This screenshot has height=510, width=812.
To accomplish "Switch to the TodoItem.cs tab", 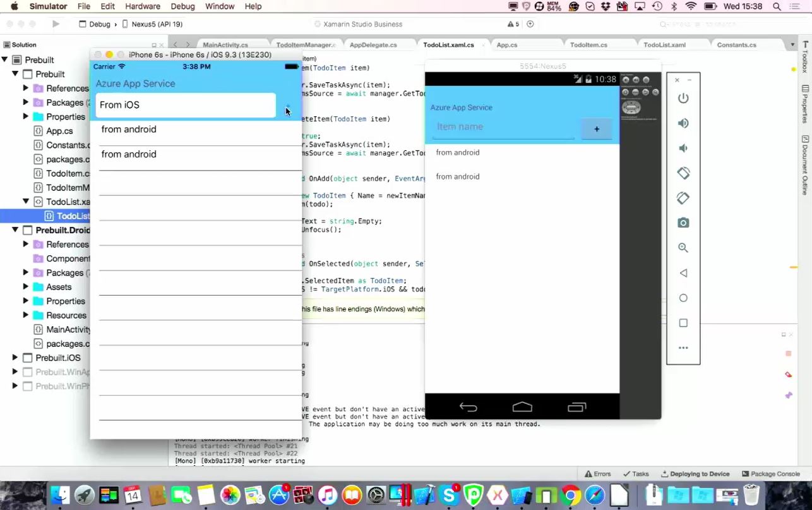I will point(588,45).
